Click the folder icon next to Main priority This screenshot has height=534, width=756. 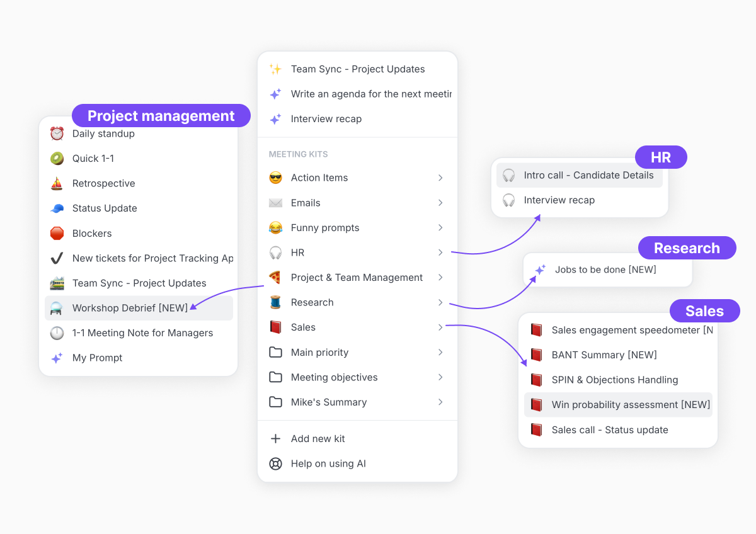(x=275, y=353)
